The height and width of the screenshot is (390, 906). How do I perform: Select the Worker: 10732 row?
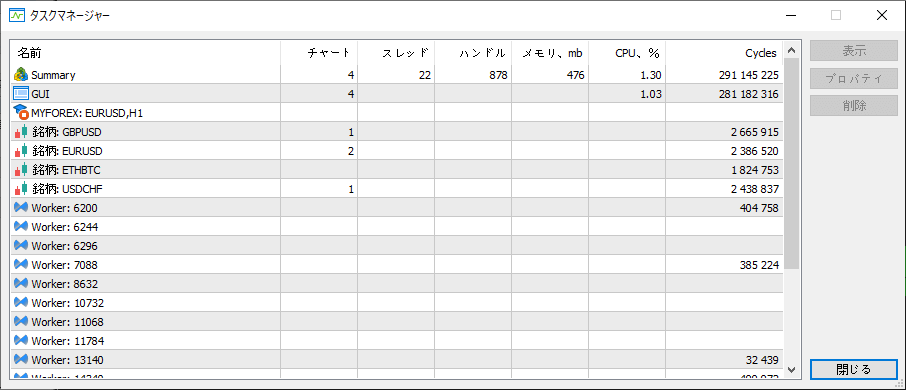point(397,303)
